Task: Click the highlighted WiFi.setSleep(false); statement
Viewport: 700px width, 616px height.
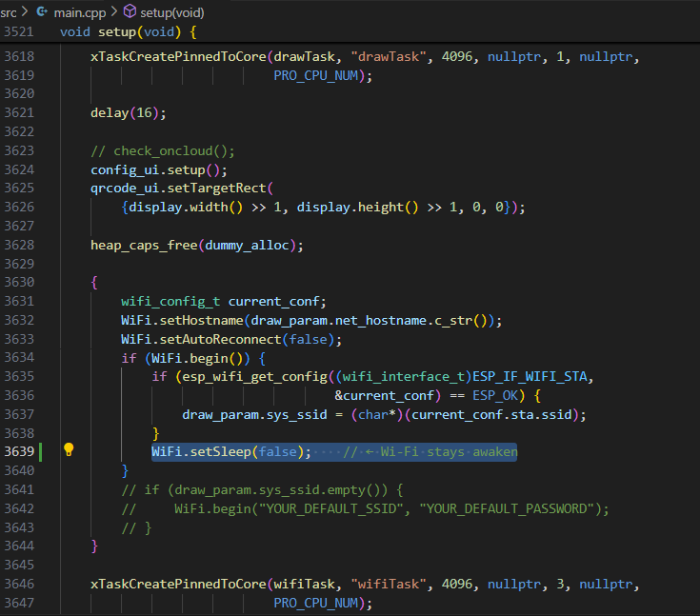Action: (x=231, y=452)
